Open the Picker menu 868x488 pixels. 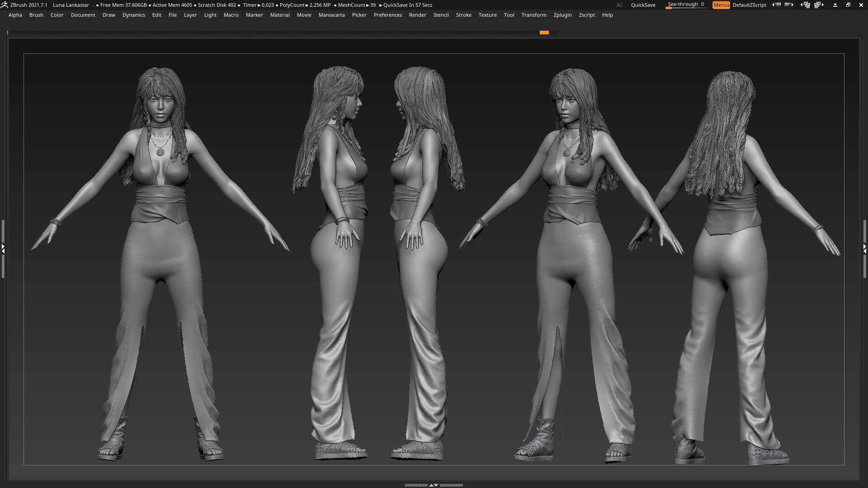[x=359, y=15]
